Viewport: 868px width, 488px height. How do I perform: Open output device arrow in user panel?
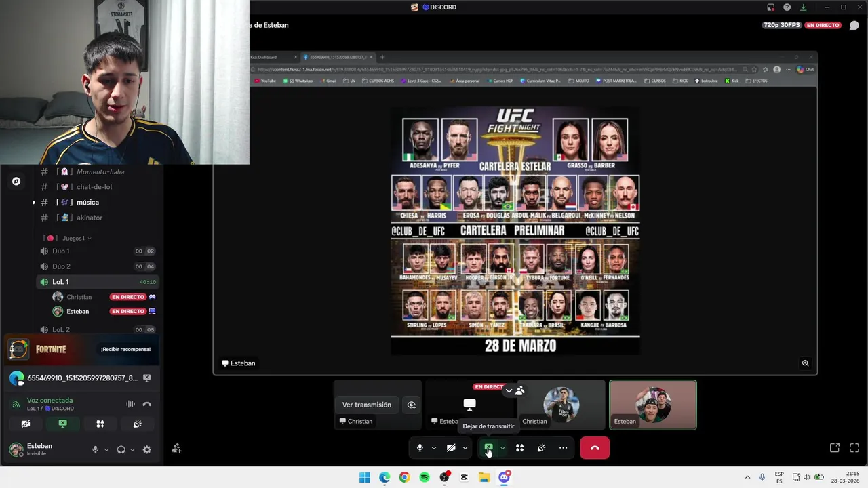click(x=132, y=449)
